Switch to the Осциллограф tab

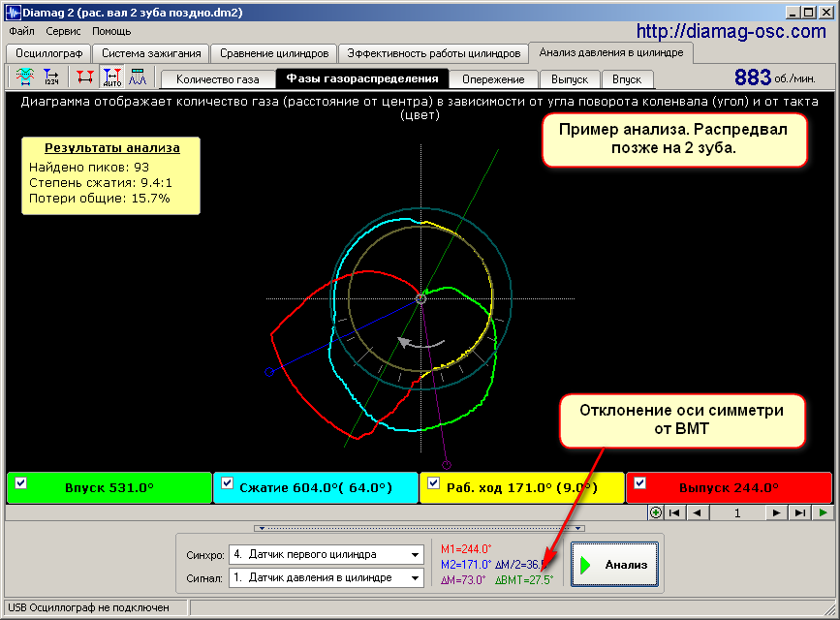(x=48, y=53)
